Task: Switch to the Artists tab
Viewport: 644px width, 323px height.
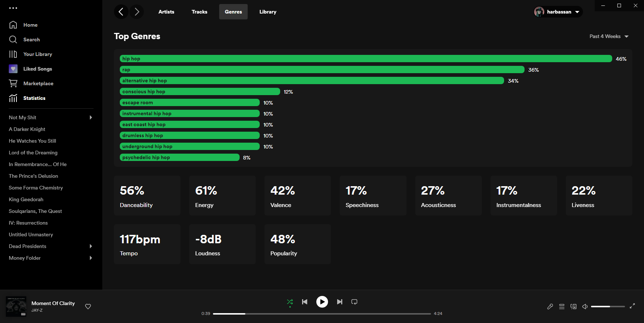Action: click(166, 12)
